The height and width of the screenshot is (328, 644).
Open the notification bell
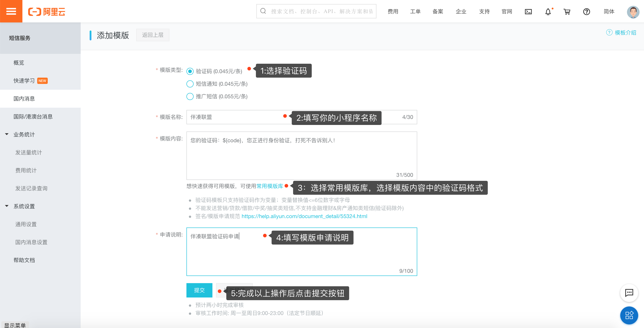coord(548,11)
